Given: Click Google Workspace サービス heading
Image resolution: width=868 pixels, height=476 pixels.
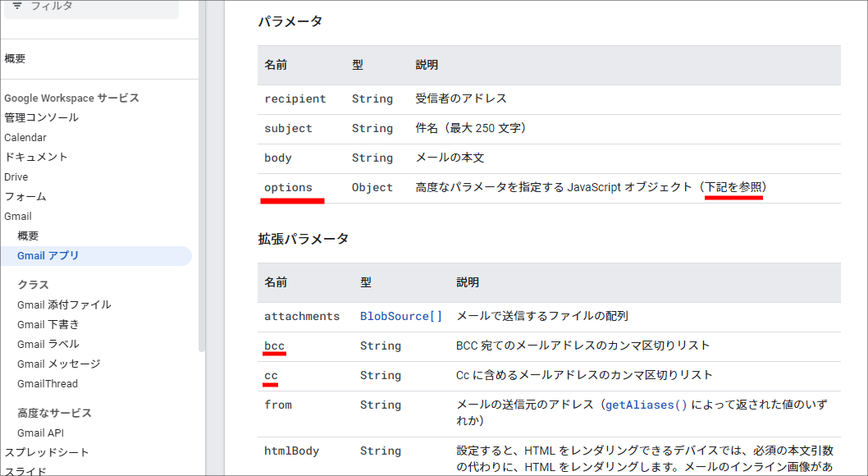Looking at the screenshot, I should [71, 98].
